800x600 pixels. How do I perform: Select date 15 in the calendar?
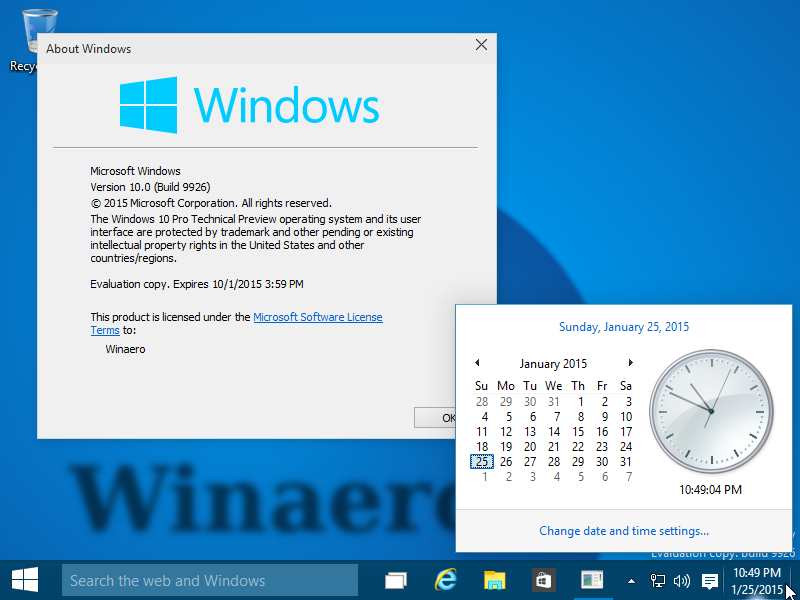click(578, 432)
